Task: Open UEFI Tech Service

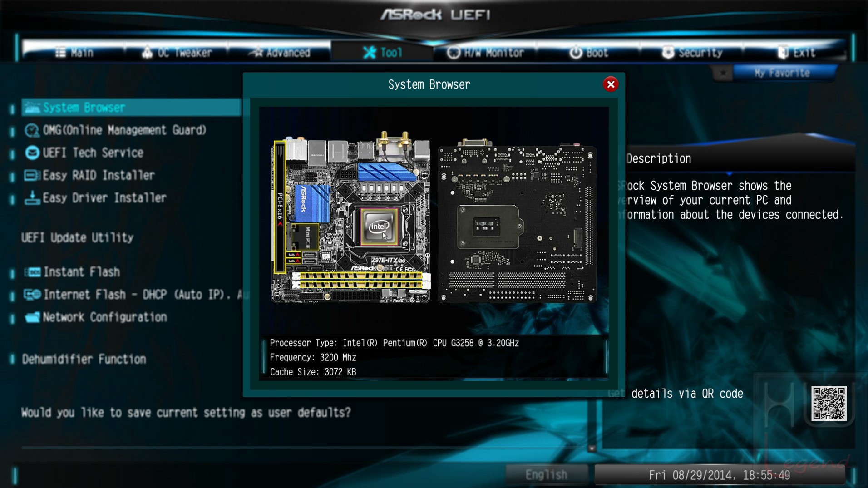Action: click(x=93, y=153)
